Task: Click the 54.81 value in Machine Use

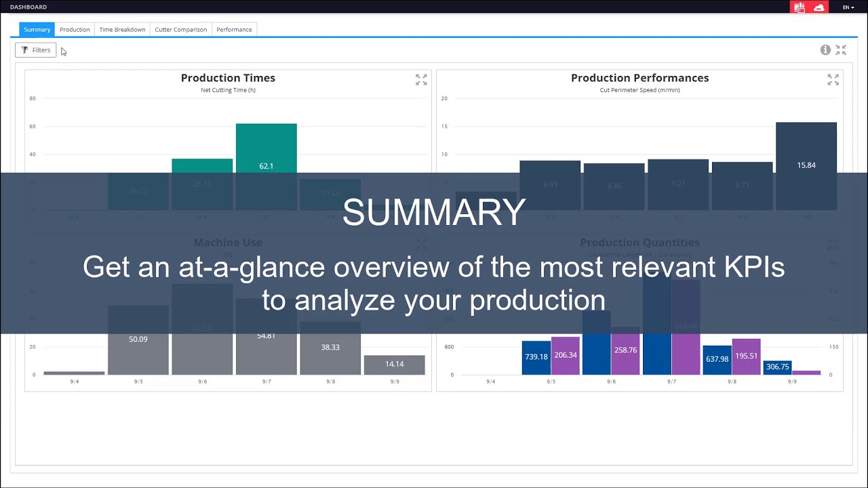Action: [267, 336]
